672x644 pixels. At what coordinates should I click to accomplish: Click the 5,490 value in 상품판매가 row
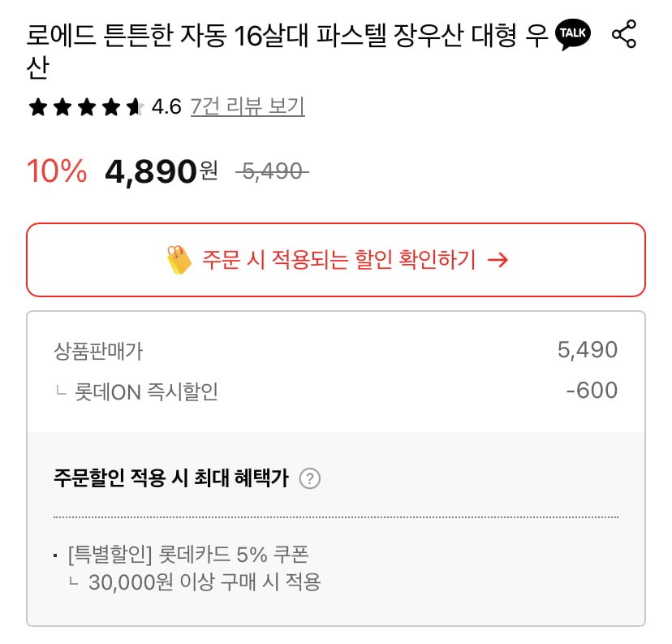(x=588, y=350)
